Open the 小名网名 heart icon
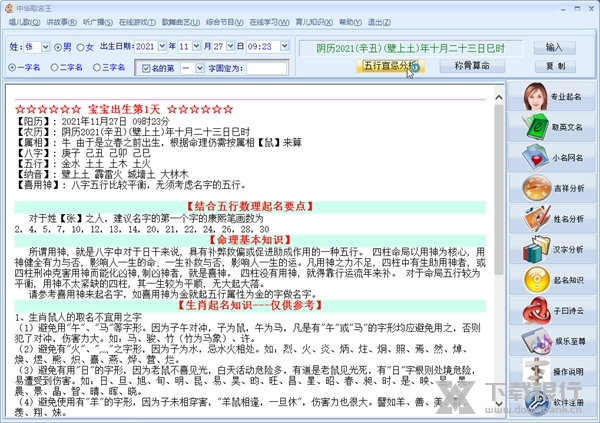Viewport: 600px width, 423px height. [536, 157]
